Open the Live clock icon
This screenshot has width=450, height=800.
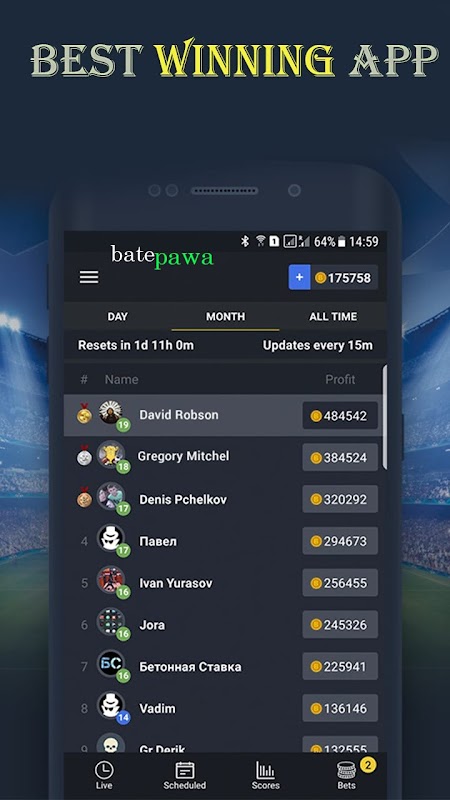click(x=104, y=770)
